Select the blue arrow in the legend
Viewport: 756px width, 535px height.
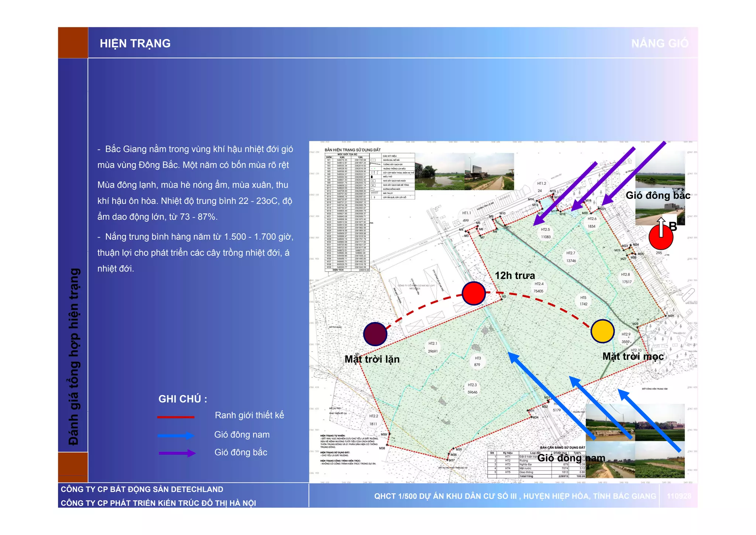point(176,436)
